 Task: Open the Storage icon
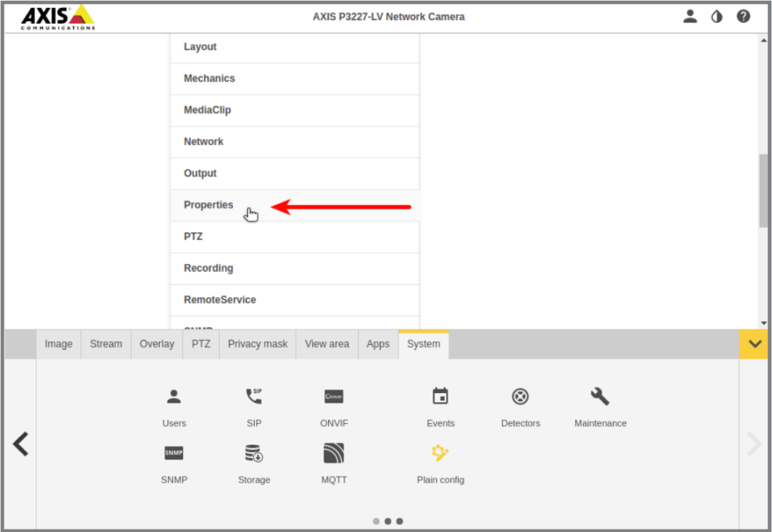(254, 453)
